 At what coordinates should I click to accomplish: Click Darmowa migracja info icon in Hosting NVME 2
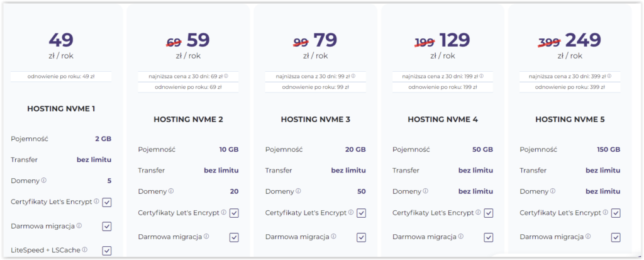(x=206, y=237)
